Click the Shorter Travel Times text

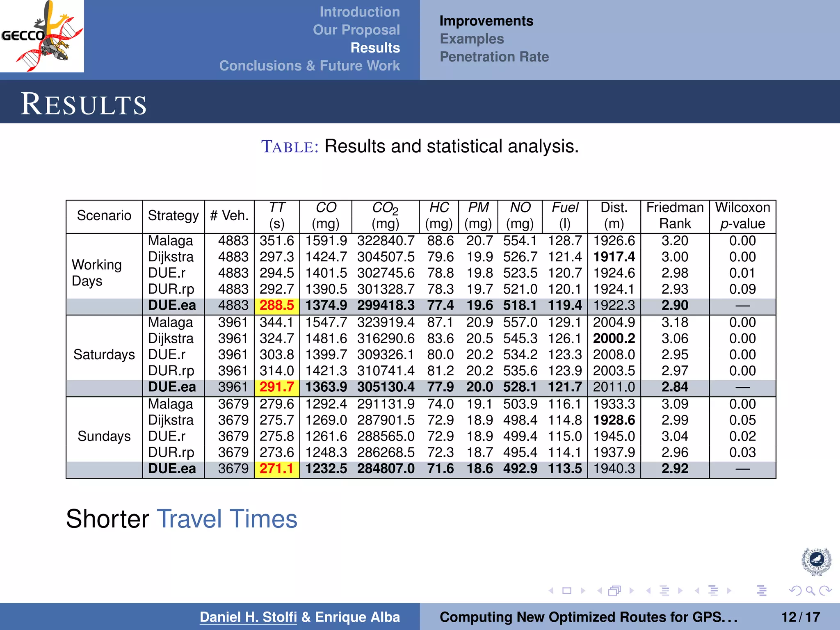coord(181,519)
